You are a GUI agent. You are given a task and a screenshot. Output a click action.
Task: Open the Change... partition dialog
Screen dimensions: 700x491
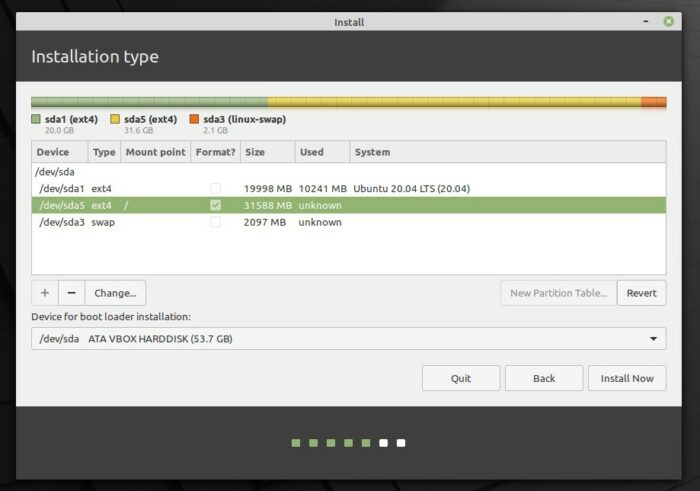(115, 293)
